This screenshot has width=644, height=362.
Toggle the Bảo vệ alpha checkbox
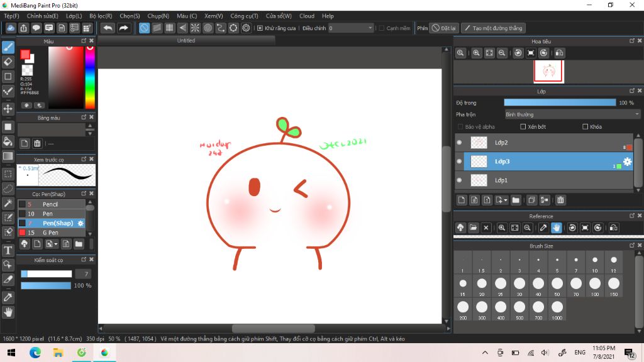coord(460,127)
